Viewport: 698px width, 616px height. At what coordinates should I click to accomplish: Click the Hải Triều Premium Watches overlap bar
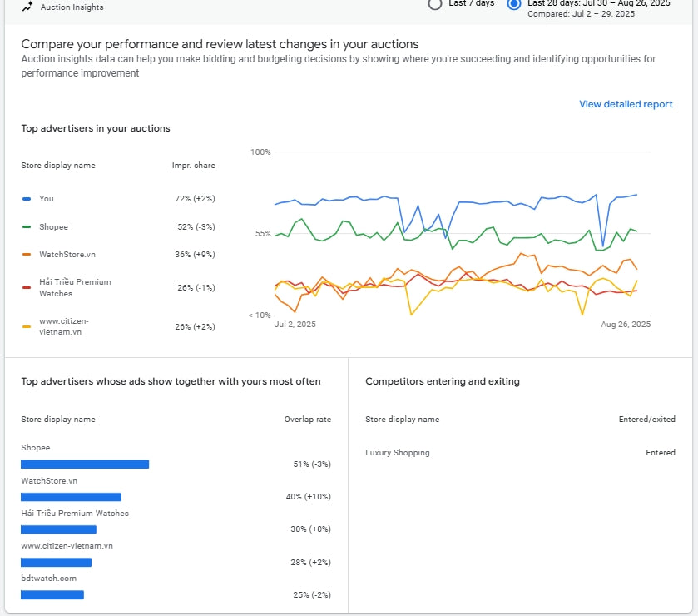point(58,529)
